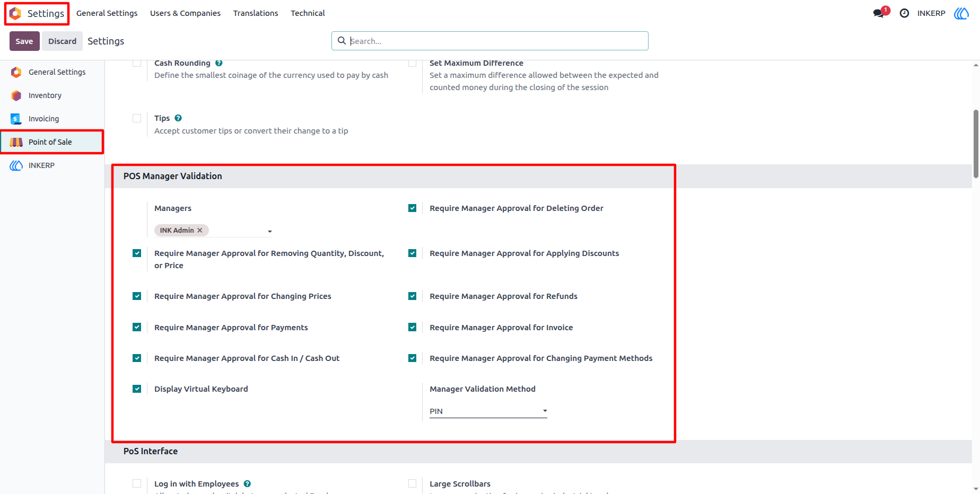Open the Users & Companies menu
980x494 pixels.
[185, 13]
